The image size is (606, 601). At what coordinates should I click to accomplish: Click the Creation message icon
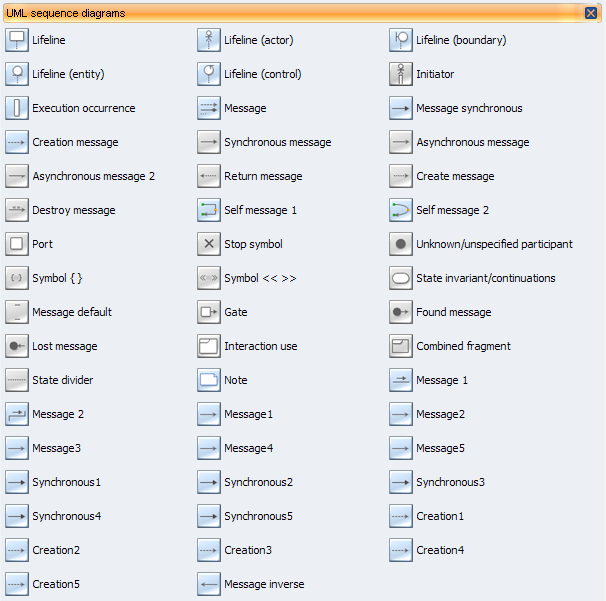pyautogui.click(x=17, y=142)
